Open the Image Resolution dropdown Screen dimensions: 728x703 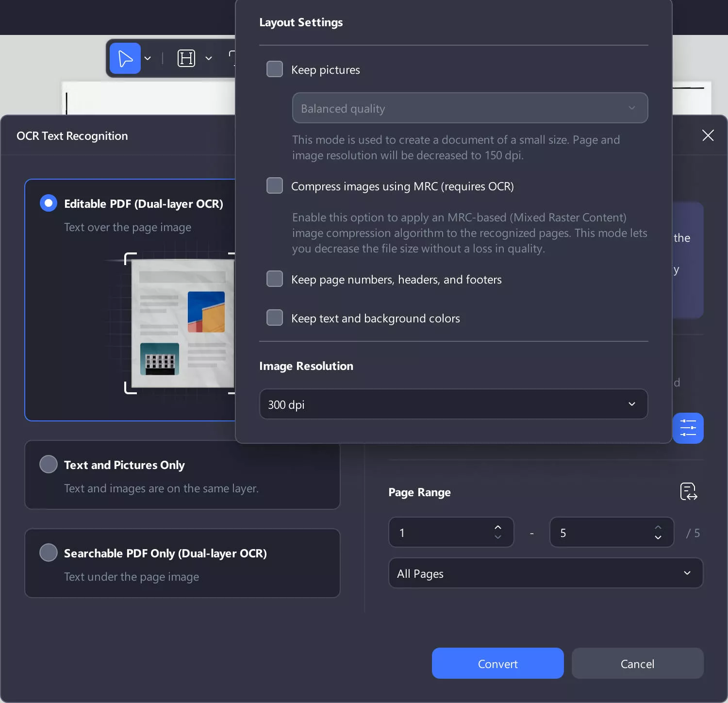[453, 404]
